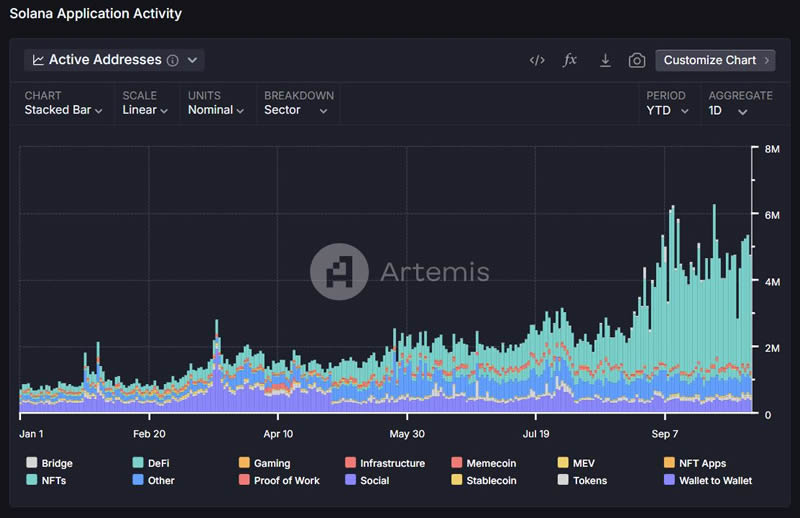The width and height of the screenshot is (800, 518).
Task: Download chart data with the download icon
Action: (x=605, y=60)
